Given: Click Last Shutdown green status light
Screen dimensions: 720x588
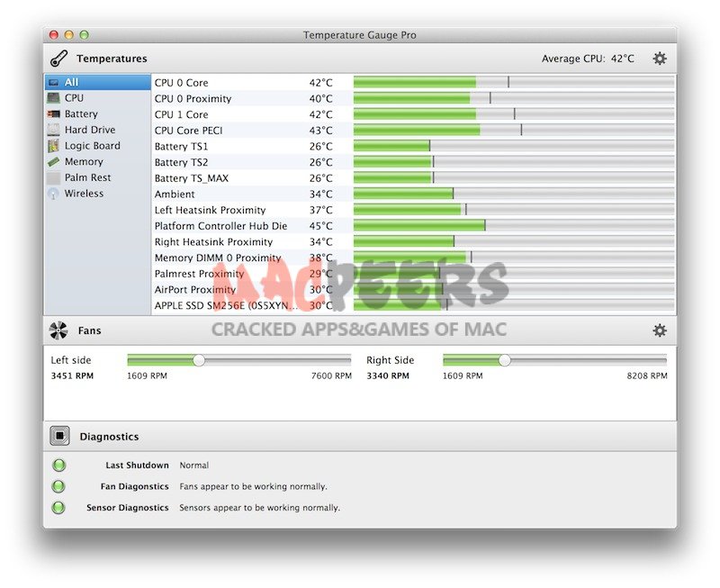Looking at the screenshot, I should coord(58,465).
